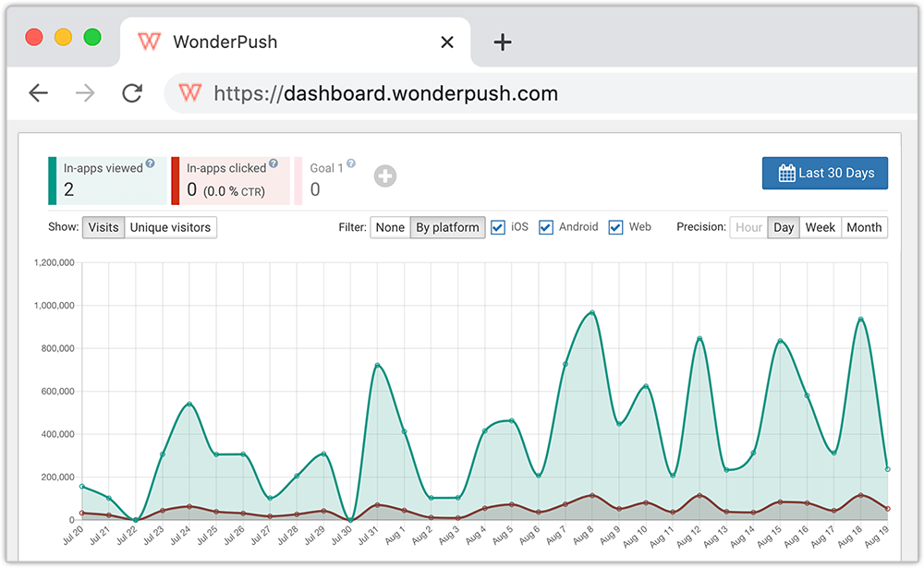Viewport: 924px width, 568px height.
Task: Click the Jul 20 x-axis label
Action: tap(74, 536)
